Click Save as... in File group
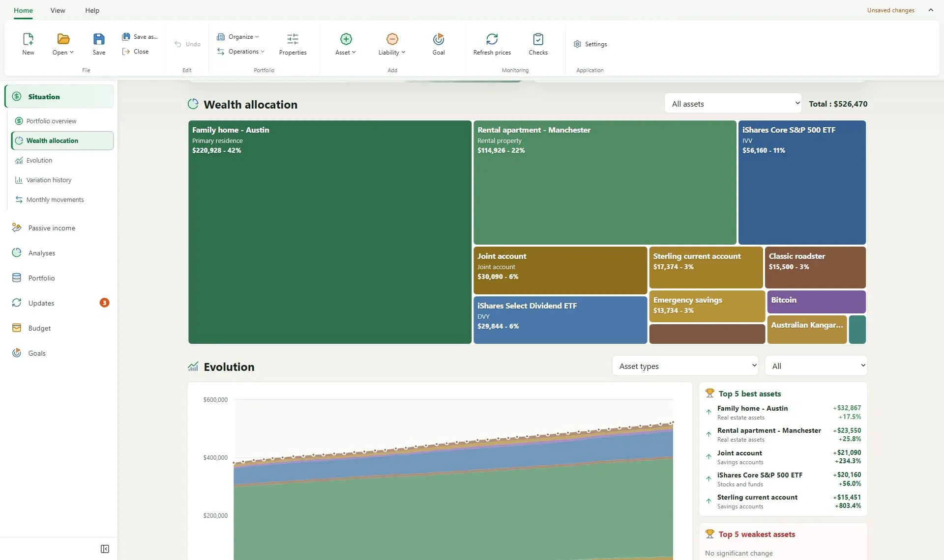Viewport: 944px width, 560px height. coord(140,37)
